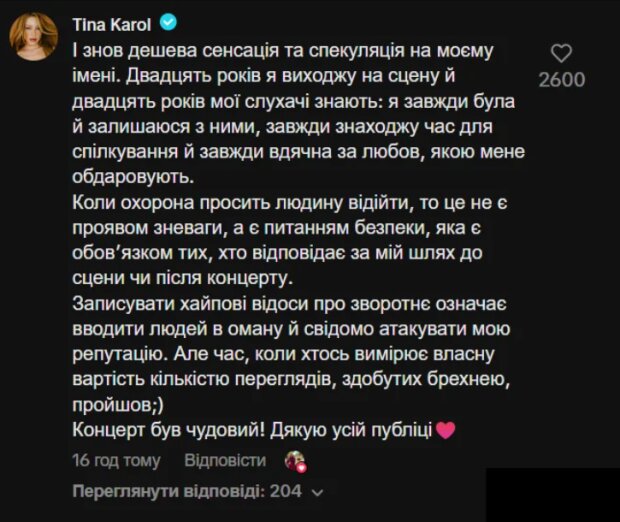Like the comment using the heart icon
The width and height of the screenshot is (620, 522).
point(563,53)
